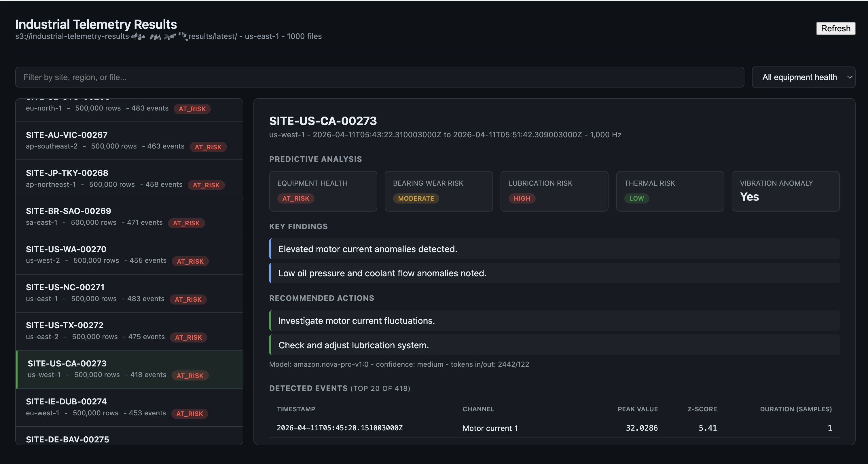Click the Equipment Health AT_RISK card
The width and height of the screenshot is (868, 464).
323,191
